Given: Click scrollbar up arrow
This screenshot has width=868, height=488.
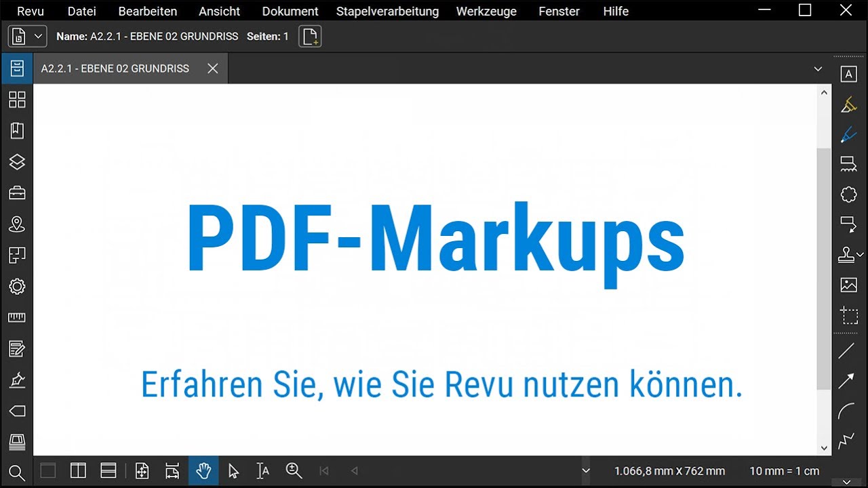Looking at the screenshot, I should pos(825,93).
